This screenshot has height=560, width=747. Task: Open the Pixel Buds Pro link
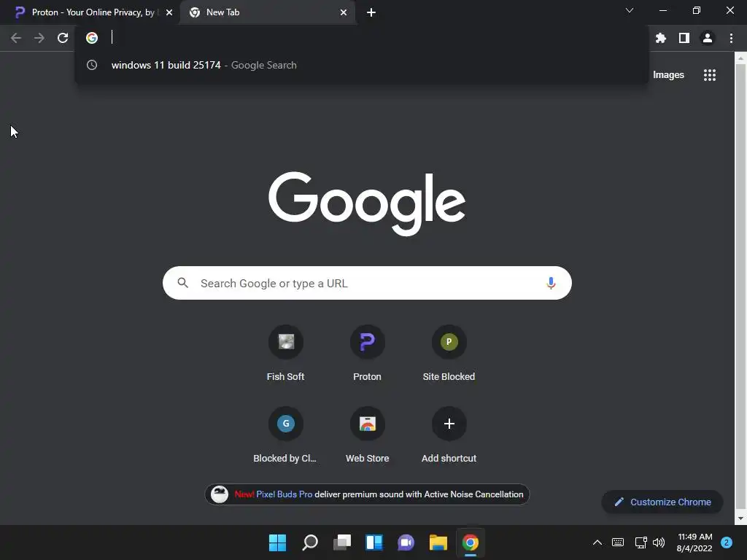click(x=285, y=494)
